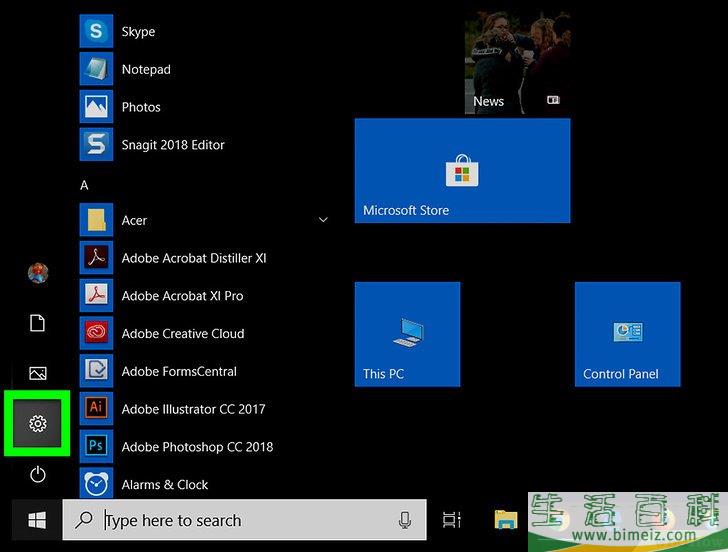Click the Power button icon

(38, 474)
